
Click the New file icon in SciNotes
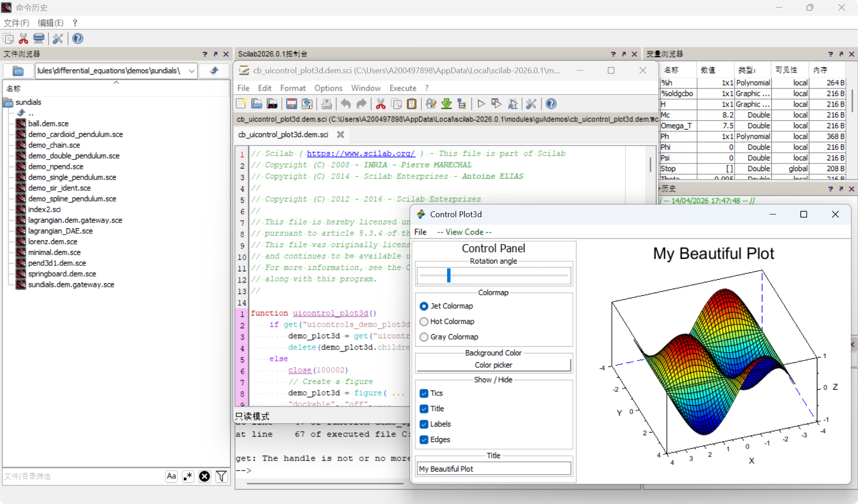tap(241, 104)
